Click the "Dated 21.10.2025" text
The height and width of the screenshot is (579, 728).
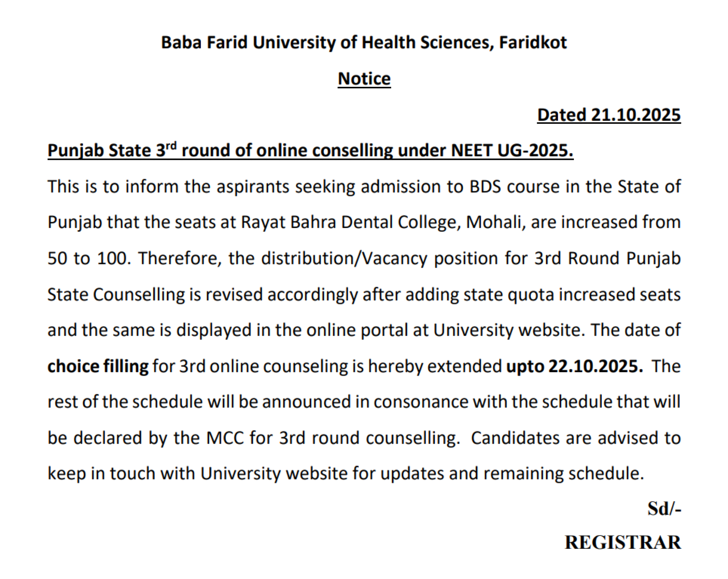click(x=609, y=115)
